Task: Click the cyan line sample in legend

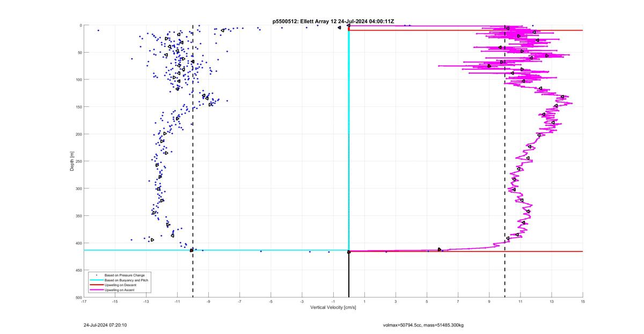Action: click(x=96, y=280)
